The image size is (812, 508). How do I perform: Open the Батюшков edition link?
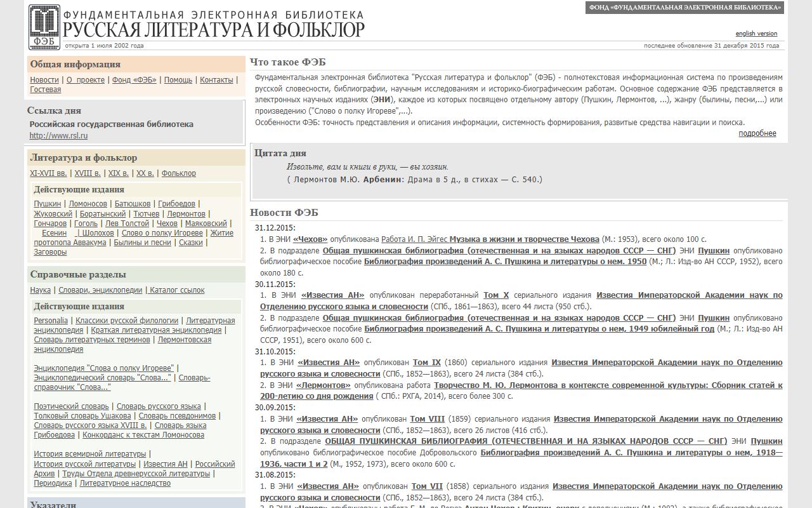point(133,204)
